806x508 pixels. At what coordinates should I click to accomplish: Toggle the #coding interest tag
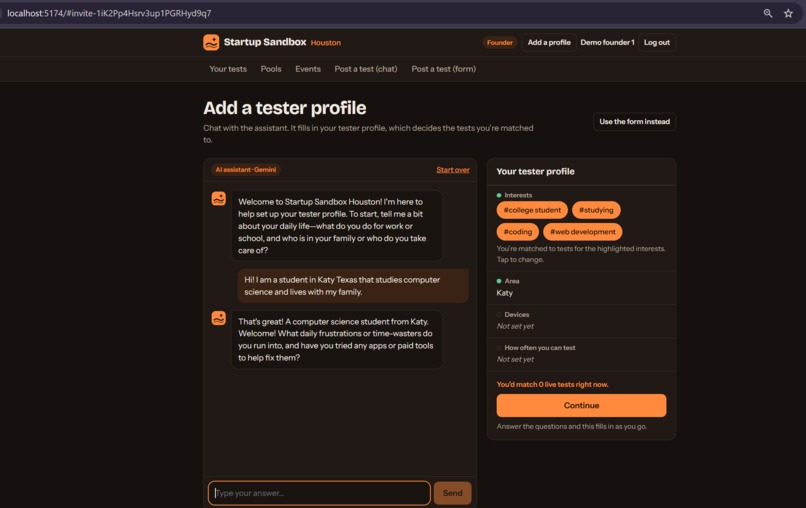click(x=518, y=232)
